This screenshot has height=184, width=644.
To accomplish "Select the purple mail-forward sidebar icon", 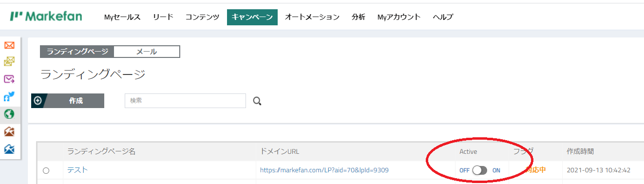I will [x=9, y=79].
